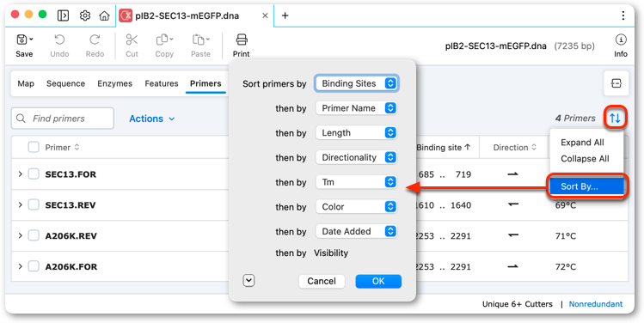Select the Primers tab
The height and width of the screenshot is (323, 644).
(x=205, y=83)
